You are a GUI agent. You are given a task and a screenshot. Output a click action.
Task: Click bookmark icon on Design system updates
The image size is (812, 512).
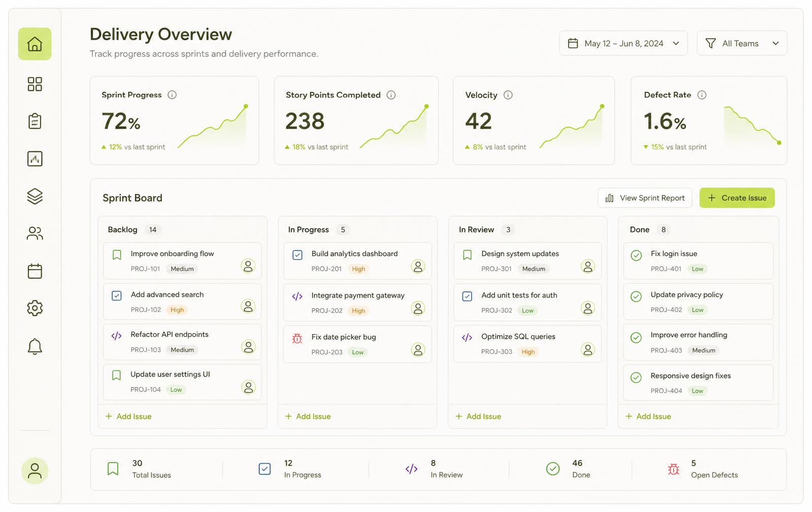(467, 255)
